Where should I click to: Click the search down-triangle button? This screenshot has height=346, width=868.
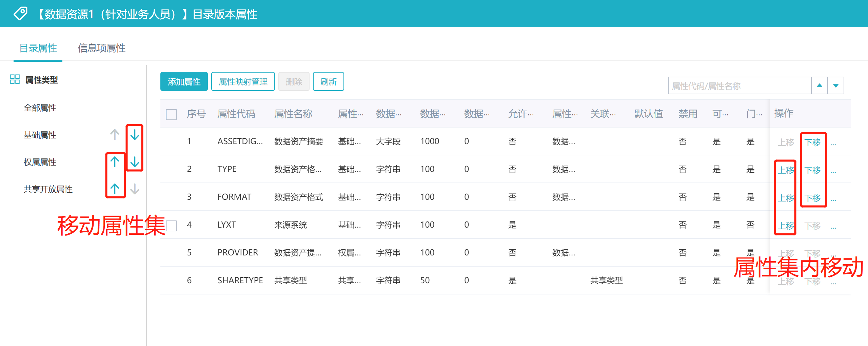click(836, 85)
